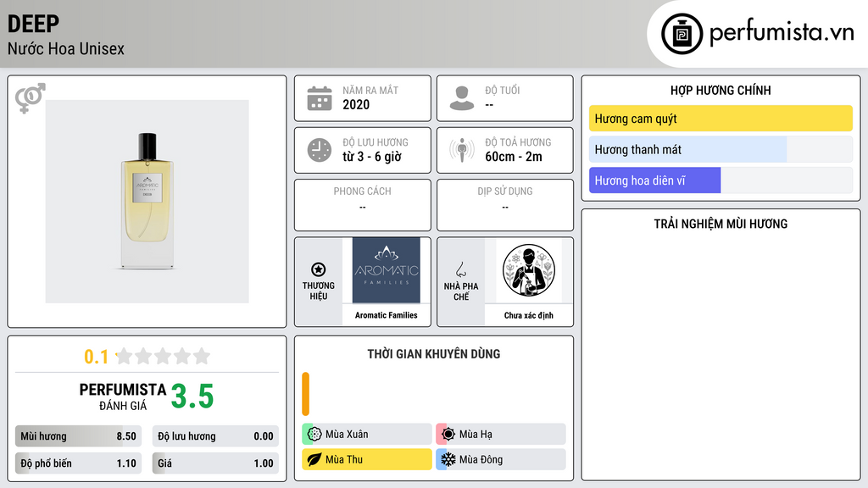The height and width of the screenshot is (488, 868).
Task: Select the Mùa Hạ season chip
Action: 501,434
